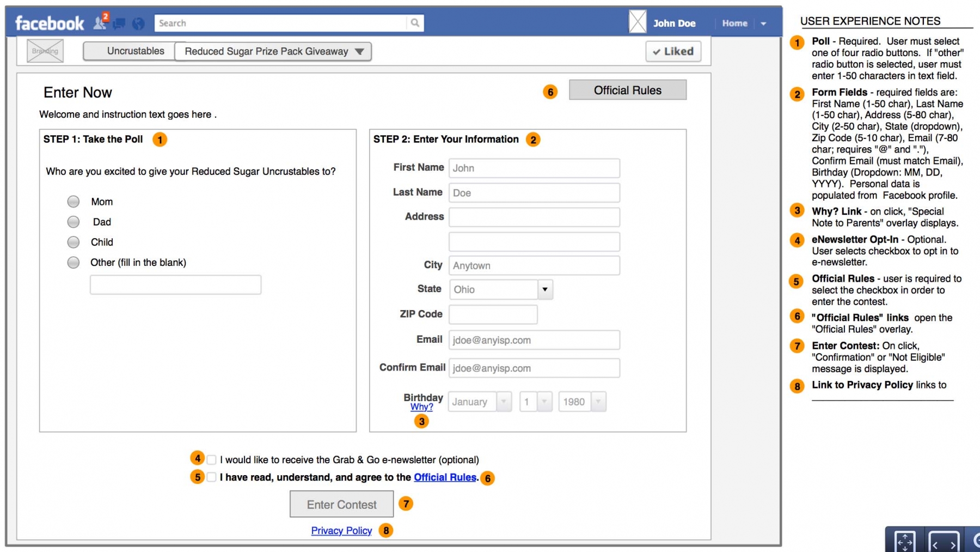This screenshot has height=552, width=980.
Task: Open friend requests icon with badge
Action: (101, 22)
